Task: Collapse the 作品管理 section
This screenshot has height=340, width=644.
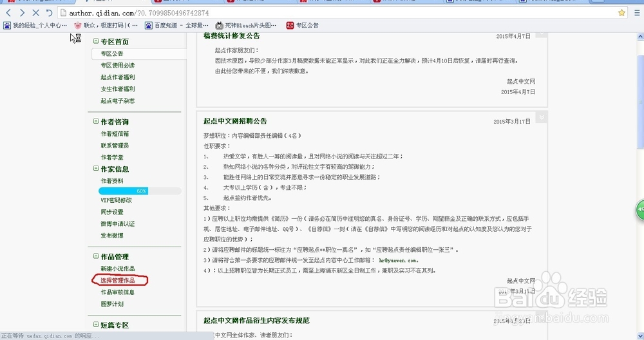Action: 96,256
